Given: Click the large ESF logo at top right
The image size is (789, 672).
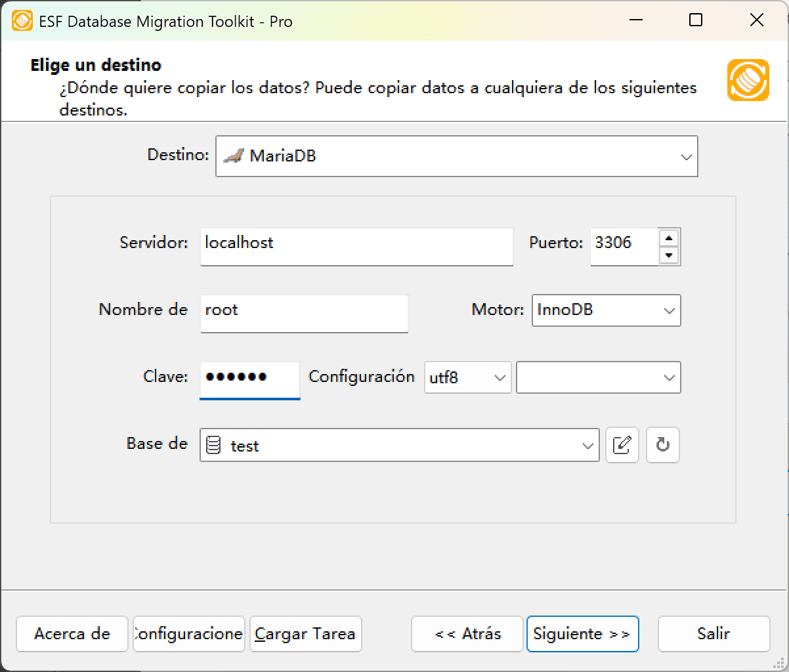Looking at the screenshot, I should (x=748, y=81).
